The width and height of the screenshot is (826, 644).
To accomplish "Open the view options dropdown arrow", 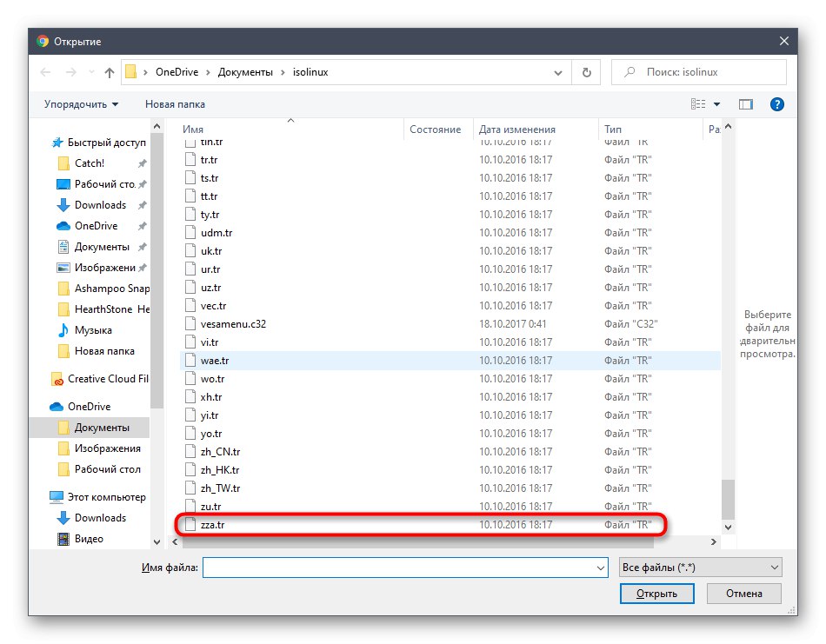I will (x=716, y=104).
